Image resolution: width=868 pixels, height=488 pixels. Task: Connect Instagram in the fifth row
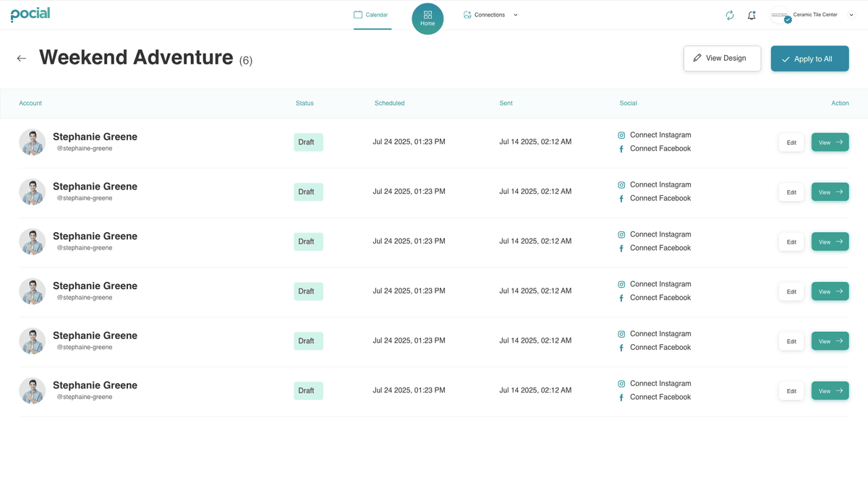[x=654, y=334]
